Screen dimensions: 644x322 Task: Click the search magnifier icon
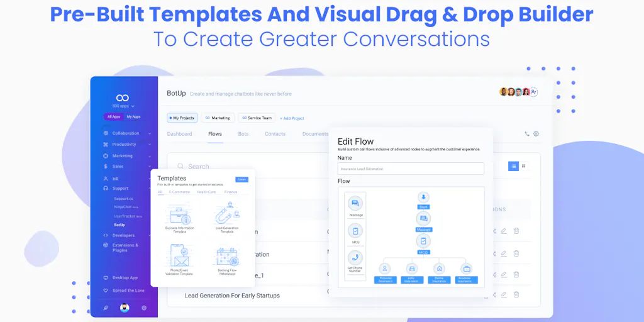180,166
